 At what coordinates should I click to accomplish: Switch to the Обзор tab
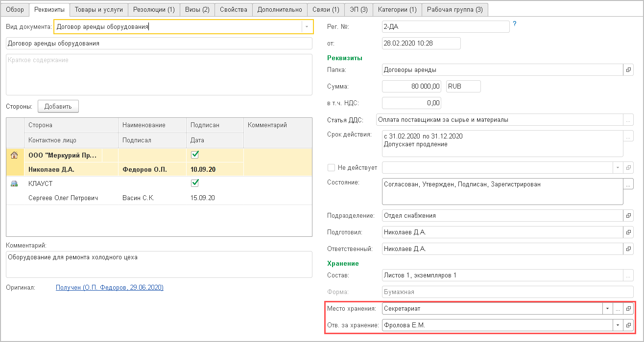pos(15,9)
